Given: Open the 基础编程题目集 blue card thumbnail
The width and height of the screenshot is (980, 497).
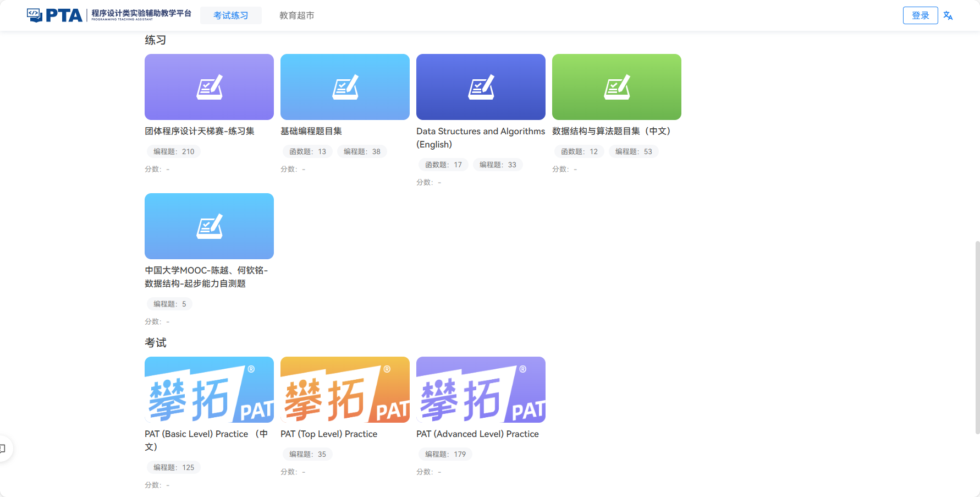Looking at the screenshot, I should pyautogui.click(x=345, y=87).
